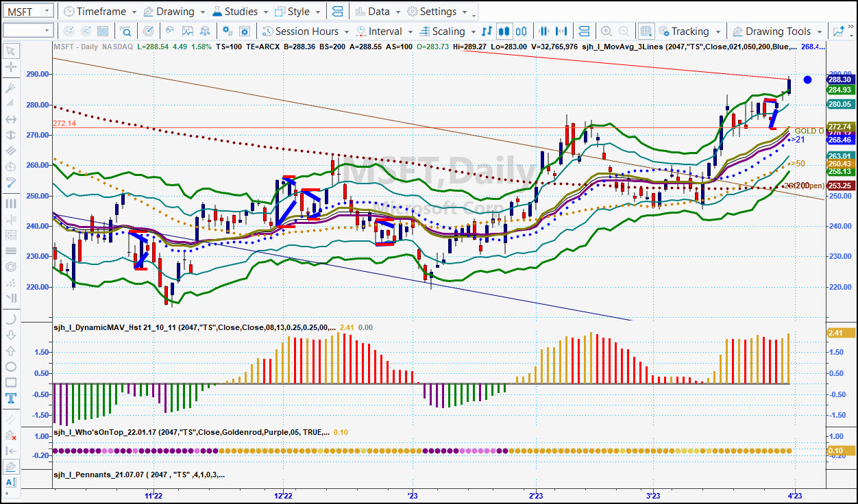
Task: Open the Tracking menu
Action: 689,31
